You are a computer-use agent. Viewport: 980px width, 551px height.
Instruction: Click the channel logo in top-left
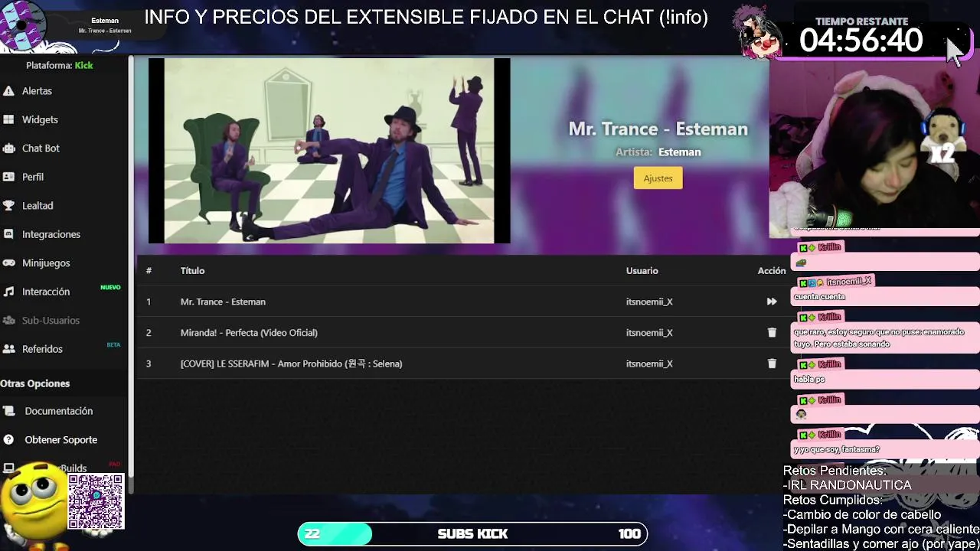click(x=23, y=25)
